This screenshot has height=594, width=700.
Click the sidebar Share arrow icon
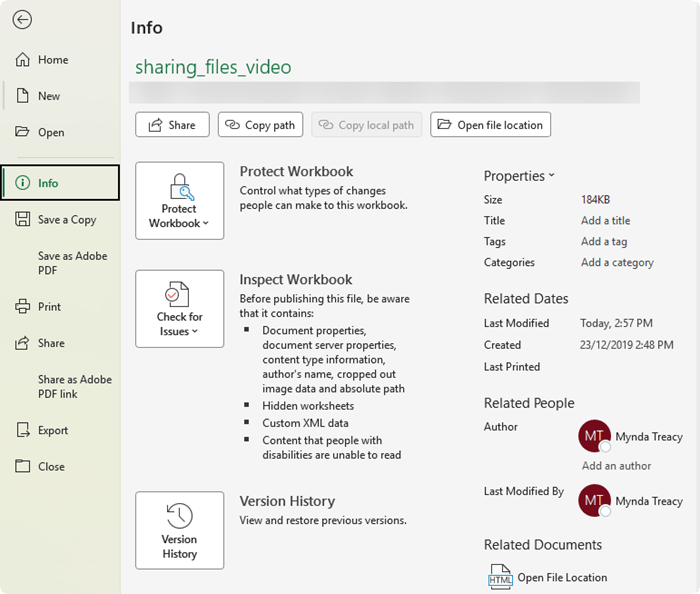click(22, 343)
